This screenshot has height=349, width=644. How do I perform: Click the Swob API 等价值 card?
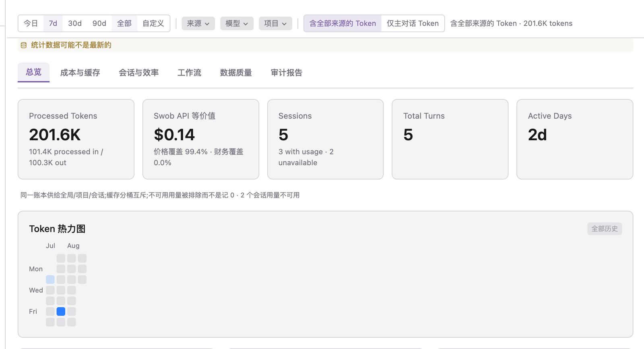pos(201,139)
